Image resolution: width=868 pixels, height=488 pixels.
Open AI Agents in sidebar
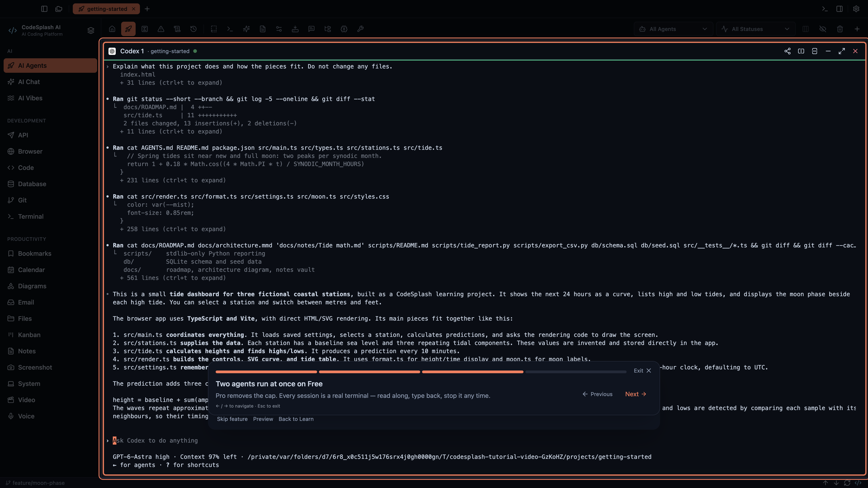[51, 66]
